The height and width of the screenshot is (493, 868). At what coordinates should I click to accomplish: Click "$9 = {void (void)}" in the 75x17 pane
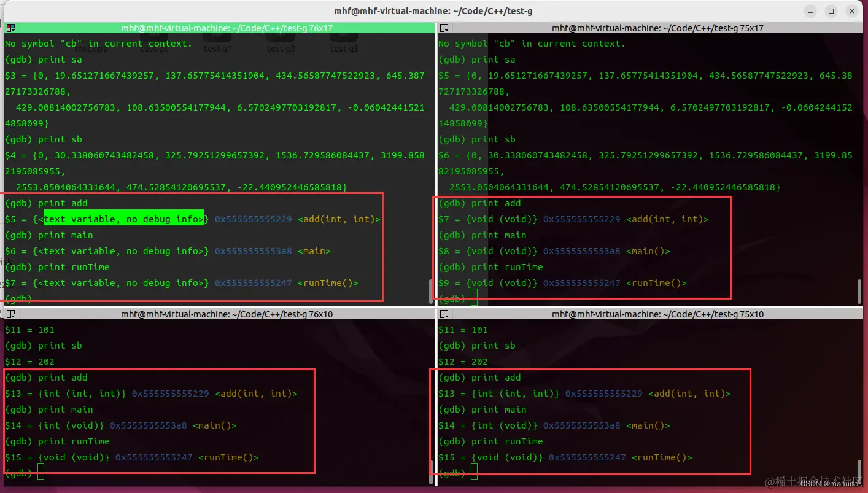[488, 283]
